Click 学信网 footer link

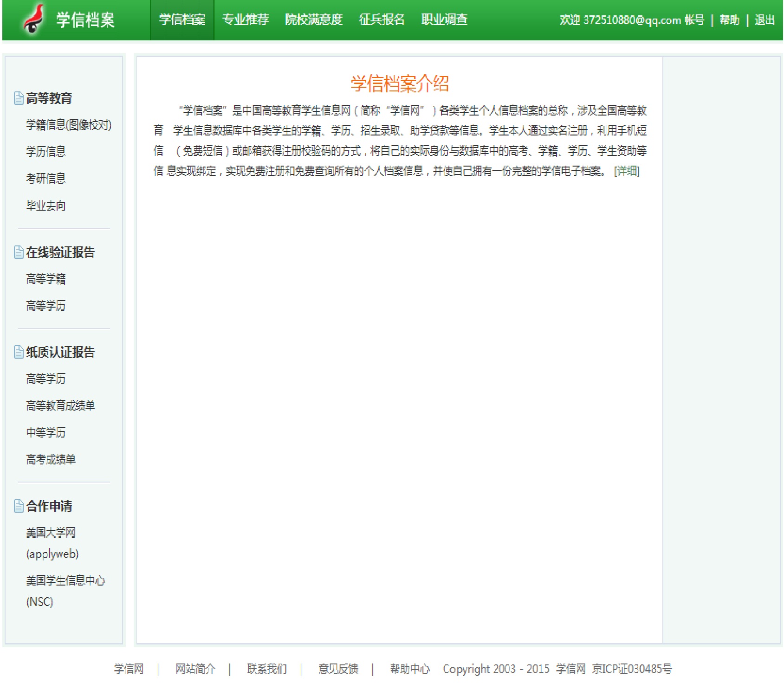tap(129, 669)
